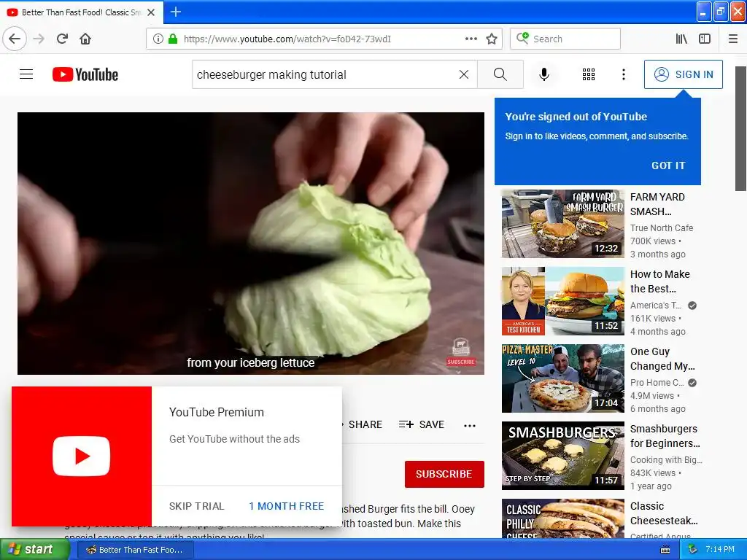Open the Firefox Library icon
The image size is (747, 560).
click(x=681, y=39)
